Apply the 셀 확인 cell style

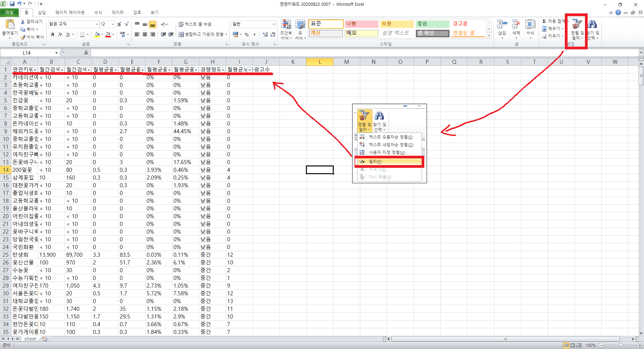[x=433, y=33]
